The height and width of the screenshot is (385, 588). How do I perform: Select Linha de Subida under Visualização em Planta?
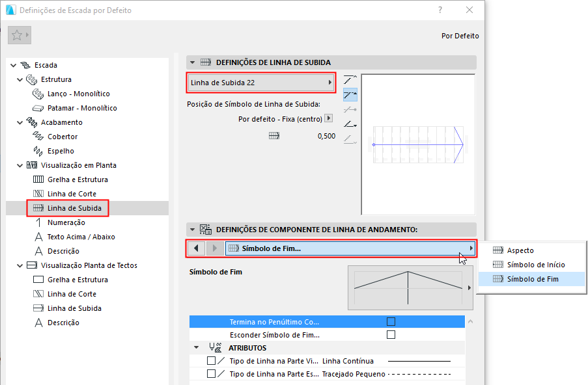74,208
